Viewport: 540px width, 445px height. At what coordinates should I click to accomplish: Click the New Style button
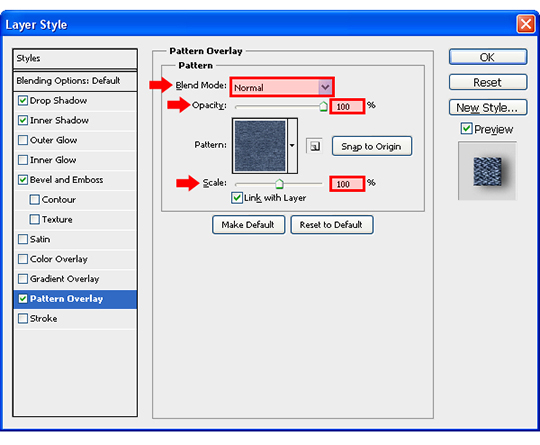[488, 108]
